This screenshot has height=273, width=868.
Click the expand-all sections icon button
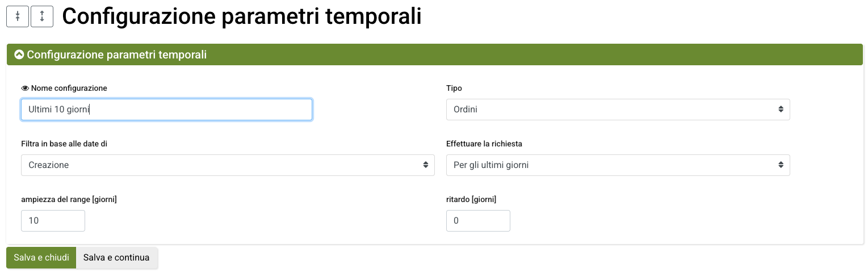(x=42, y=16)
